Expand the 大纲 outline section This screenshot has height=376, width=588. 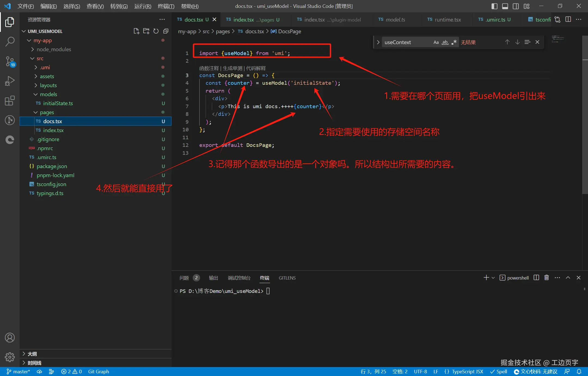click(32, 354)
